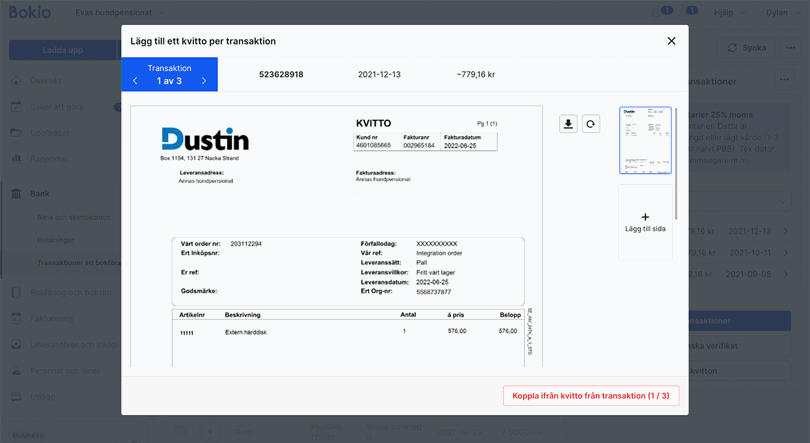Click the Synka refresh button
Image resolution: width=810 pixels, height=443 pixels.
[747, 48]
